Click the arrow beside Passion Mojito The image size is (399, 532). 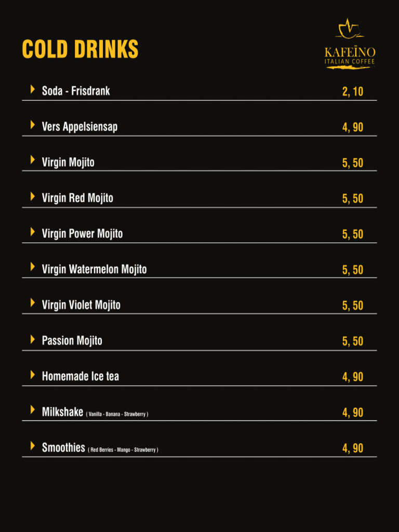click(33, 339)
